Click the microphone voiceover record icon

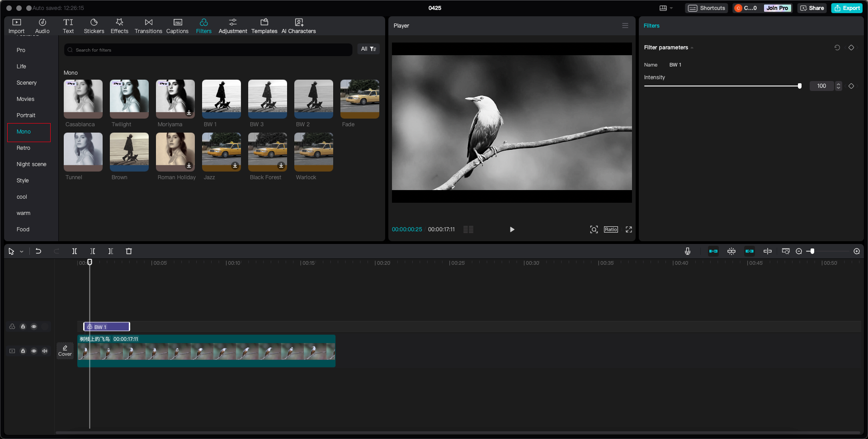(687, 251)
